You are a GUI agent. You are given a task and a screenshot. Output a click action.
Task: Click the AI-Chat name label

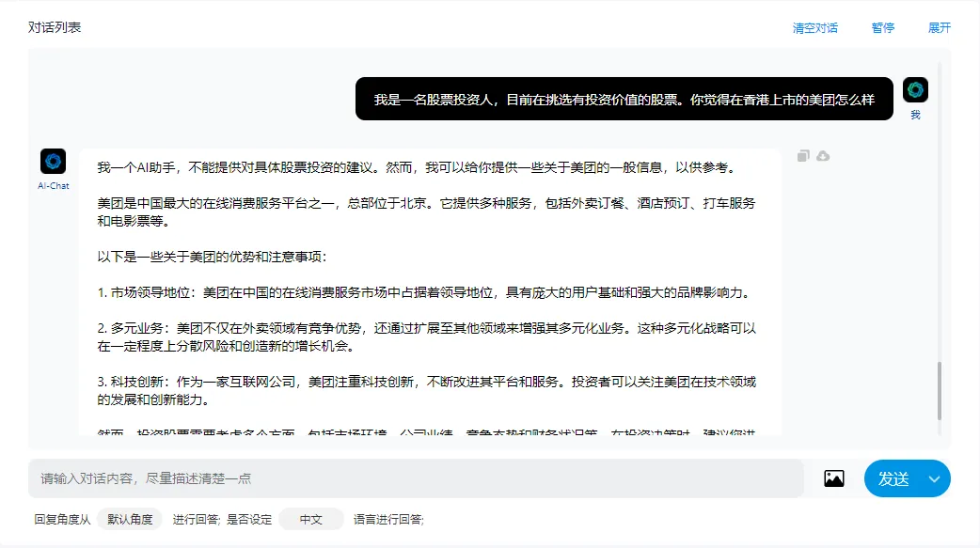click(54, 186)
